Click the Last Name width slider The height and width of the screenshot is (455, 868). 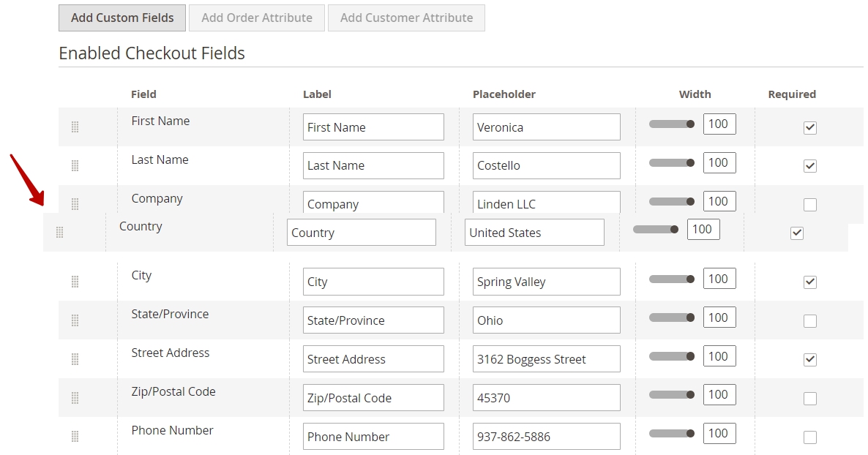tap(671, 162)
